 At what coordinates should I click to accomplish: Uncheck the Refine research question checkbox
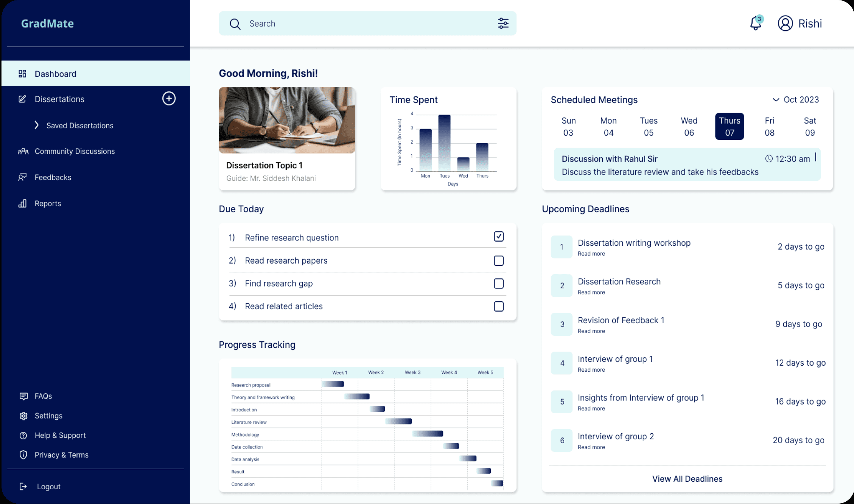[498, 237]
